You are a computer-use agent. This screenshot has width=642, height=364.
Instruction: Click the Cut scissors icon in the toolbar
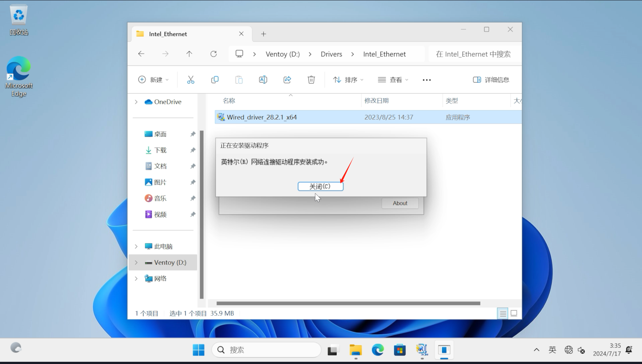190,79
